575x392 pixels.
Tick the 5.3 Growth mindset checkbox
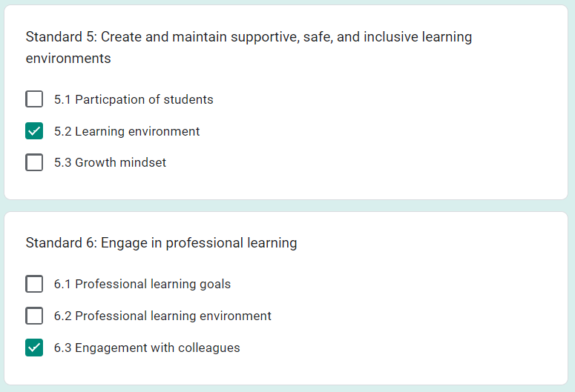pos(34,162)
